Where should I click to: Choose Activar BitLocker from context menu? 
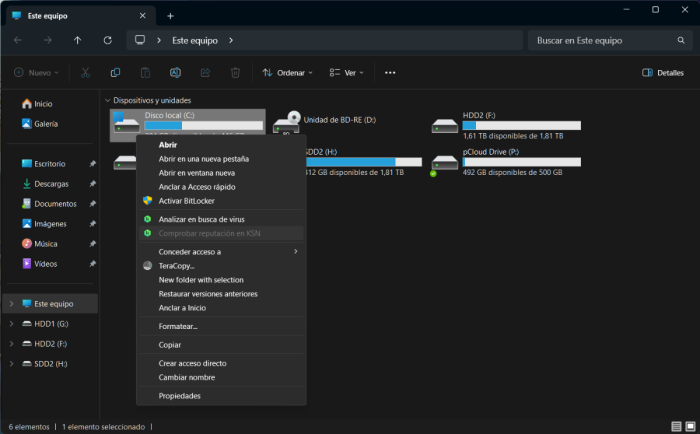[186, 201]
